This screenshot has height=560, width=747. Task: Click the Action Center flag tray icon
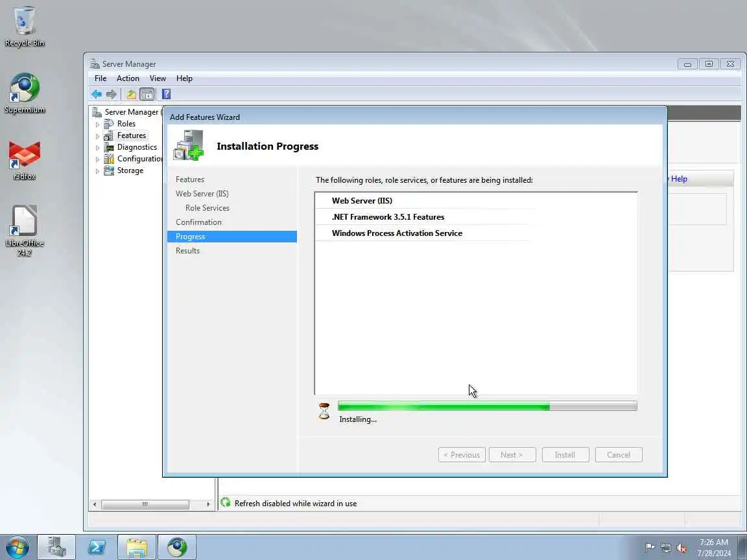tap(649, 548)
